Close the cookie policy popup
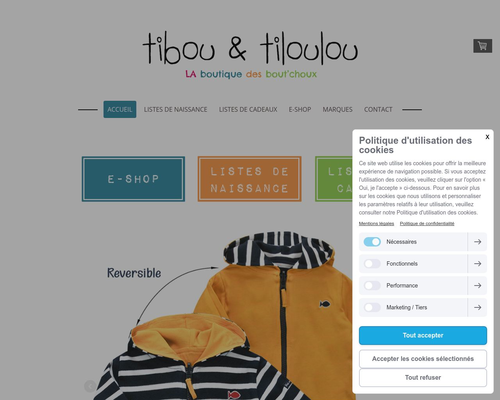 [487, 137]
